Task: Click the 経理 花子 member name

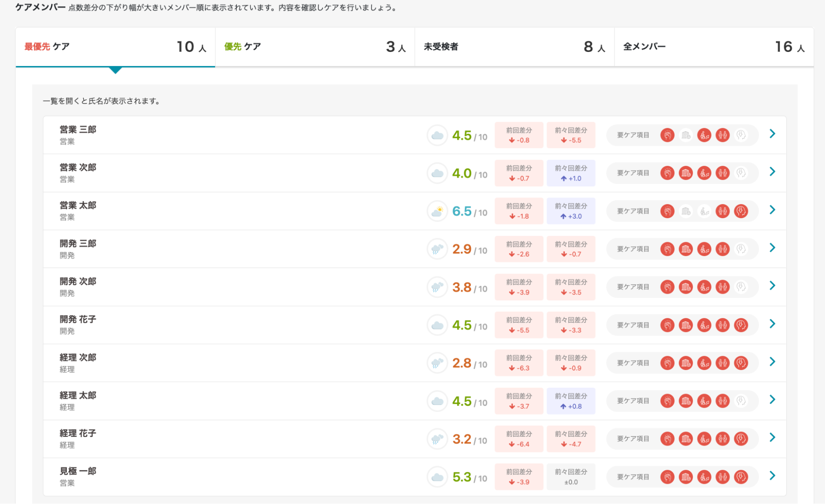Action: [78, 433]
